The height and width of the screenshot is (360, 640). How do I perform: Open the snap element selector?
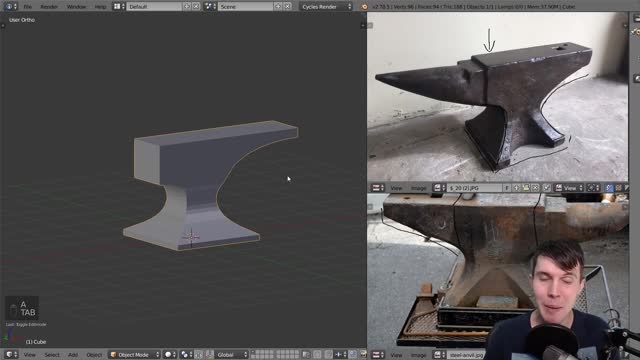tap(340, 355)
